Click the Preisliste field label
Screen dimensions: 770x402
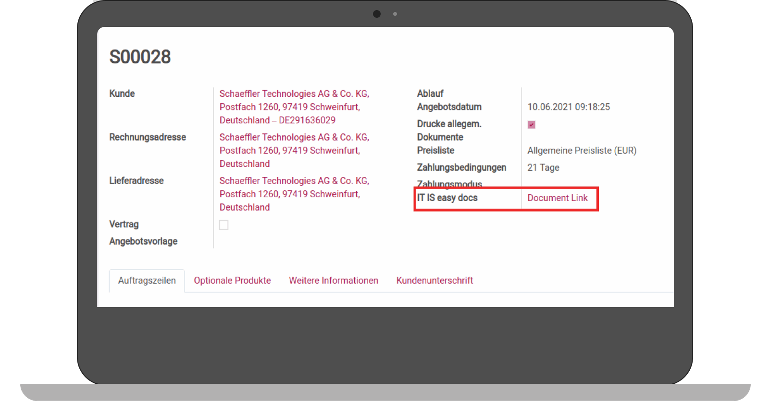tap(435, 151)
